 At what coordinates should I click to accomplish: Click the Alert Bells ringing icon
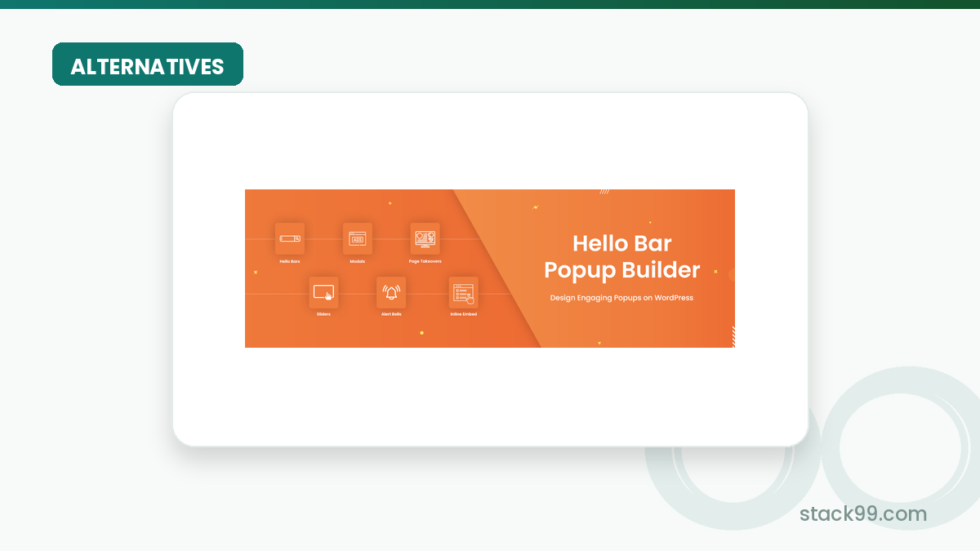click(x=391, y=291)
